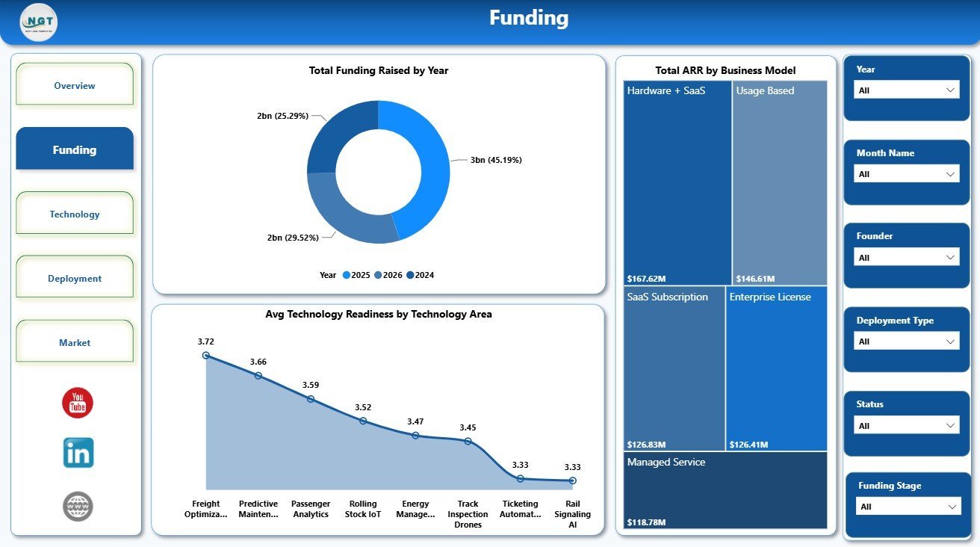980x547 pixels.
Task: Click the 2024 legend entry
Action: point(421,275)
